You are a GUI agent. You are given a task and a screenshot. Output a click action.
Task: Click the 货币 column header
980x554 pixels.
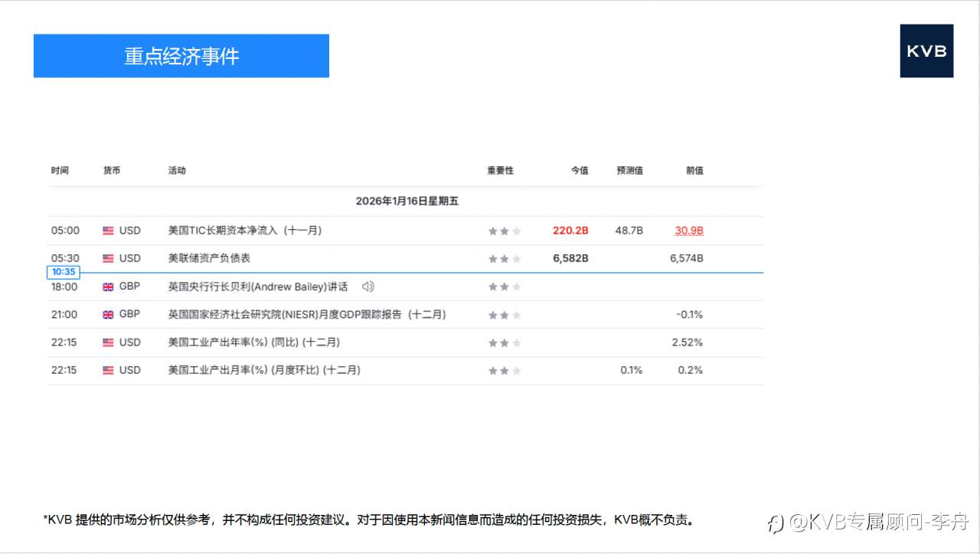[x=112, y=171]
